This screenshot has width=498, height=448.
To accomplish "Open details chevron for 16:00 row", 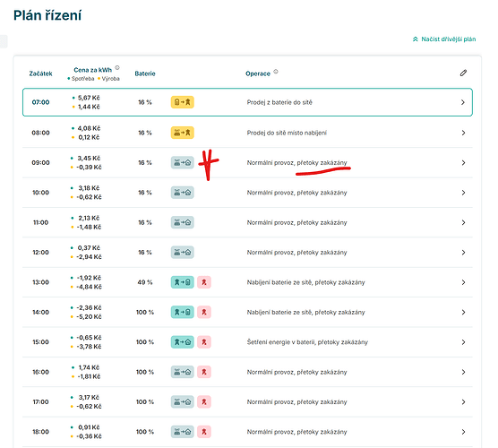I will pyautogui.click(x=463, y=372).
